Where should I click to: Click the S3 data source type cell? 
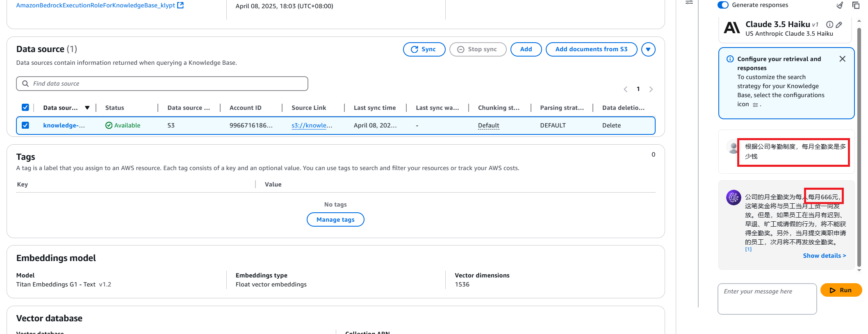[x=171, y=125]
